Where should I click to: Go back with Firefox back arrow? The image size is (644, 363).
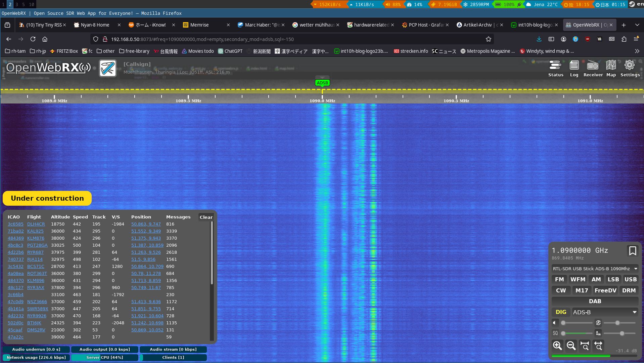[9, 39]
